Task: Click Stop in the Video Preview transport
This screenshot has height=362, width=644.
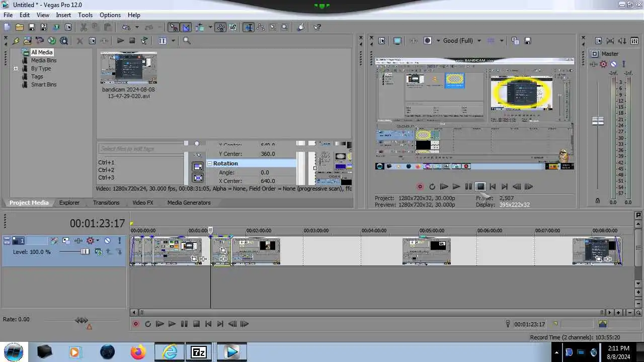Action: coord(480,187)
